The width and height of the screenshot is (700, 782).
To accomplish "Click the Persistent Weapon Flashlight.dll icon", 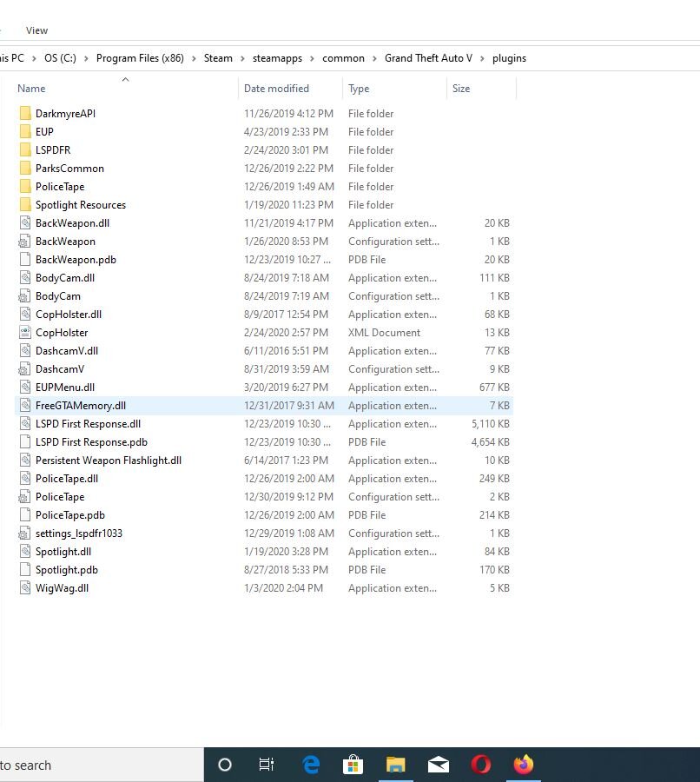I will [x=25, y=461].
